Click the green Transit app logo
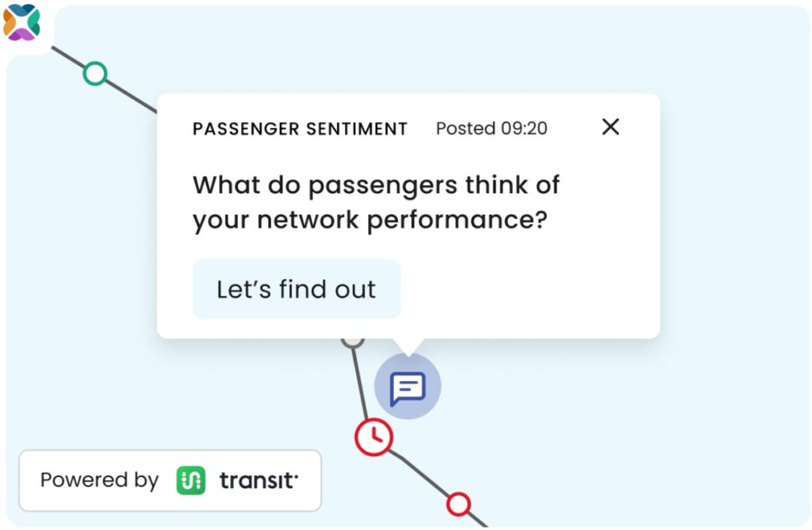 pos(190,480)
